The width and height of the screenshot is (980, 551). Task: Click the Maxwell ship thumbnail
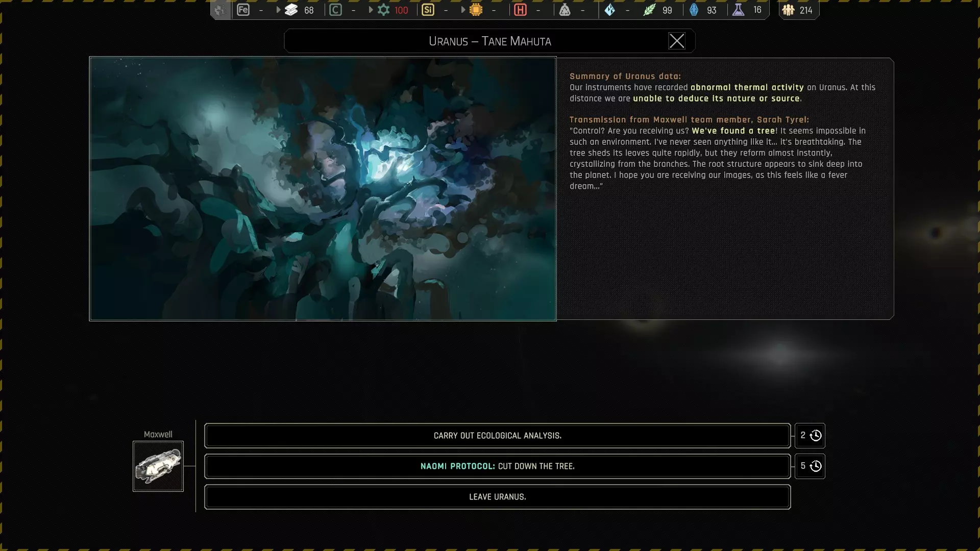[x=158, y=466]
